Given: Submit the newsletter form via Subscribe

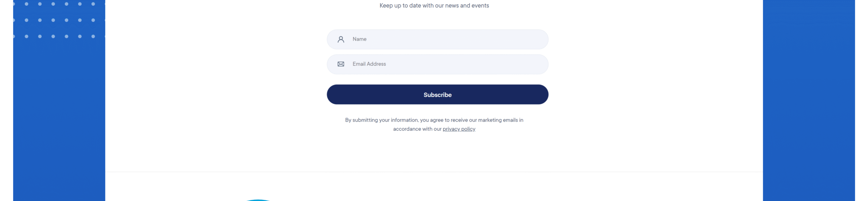Looking at the screenshot, I should pos(437,94).
